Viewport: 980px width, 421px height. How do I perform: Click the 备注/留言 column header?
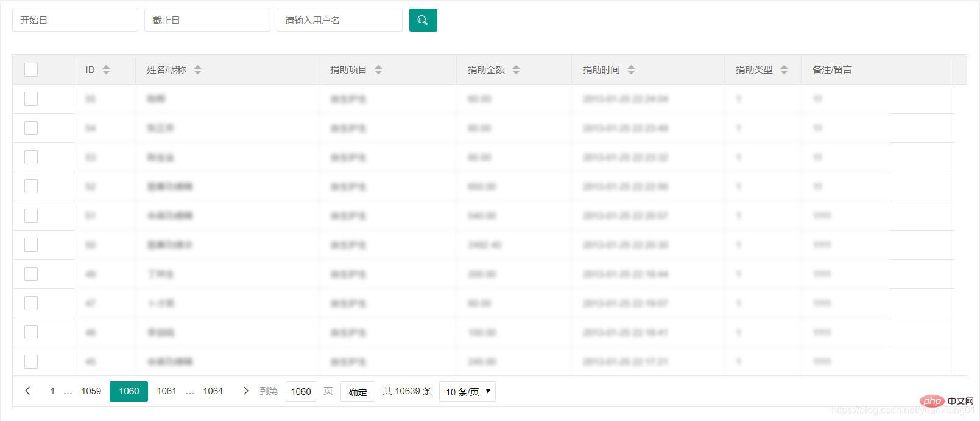point(832,70)
